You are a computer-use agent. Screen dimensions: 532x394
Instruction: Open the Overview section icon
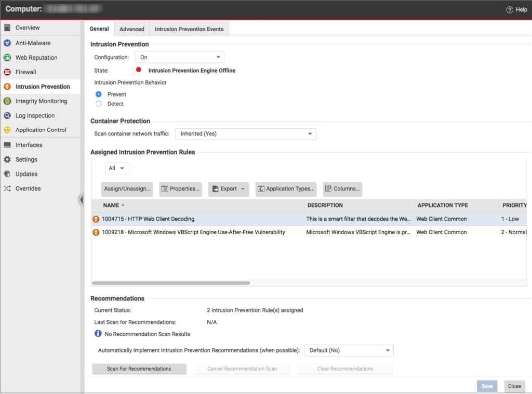point(6,28)
